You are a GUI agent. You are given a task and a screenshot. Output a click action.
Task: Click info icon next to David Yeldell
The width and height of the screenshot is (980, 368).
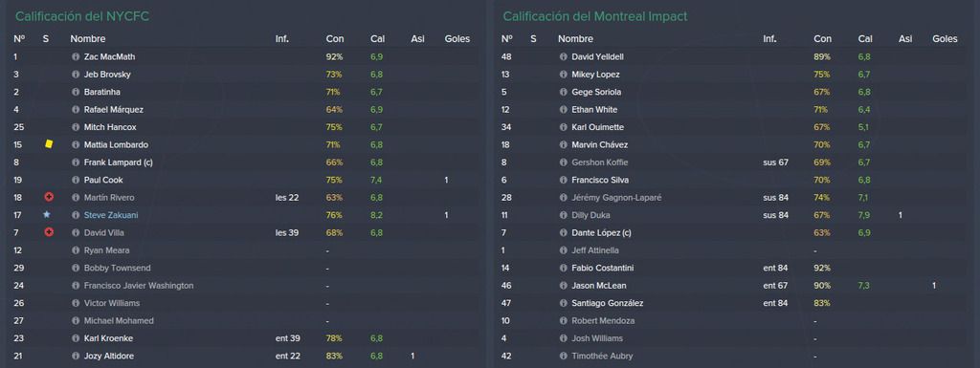tap(564, 56)
